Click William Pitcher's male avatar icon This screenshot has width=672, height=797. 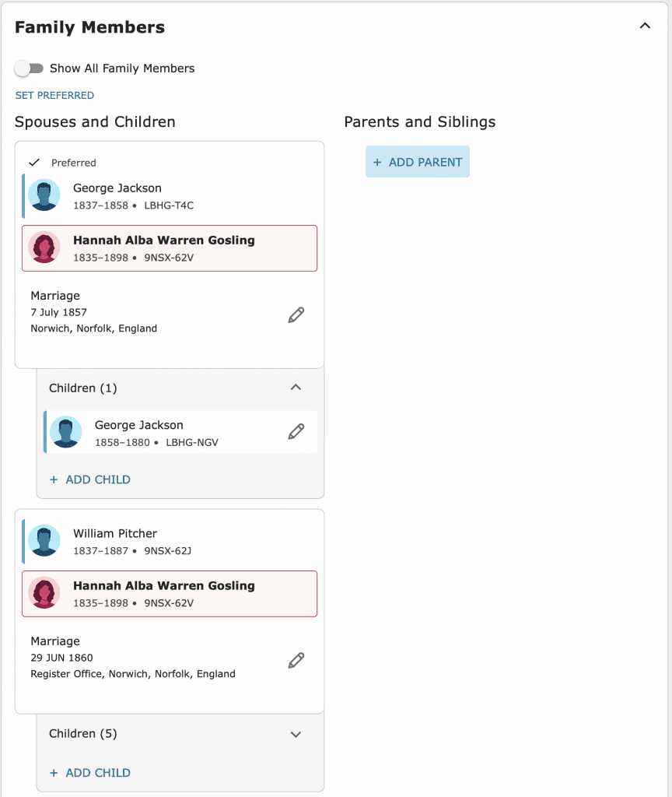[x=44, y=540]
